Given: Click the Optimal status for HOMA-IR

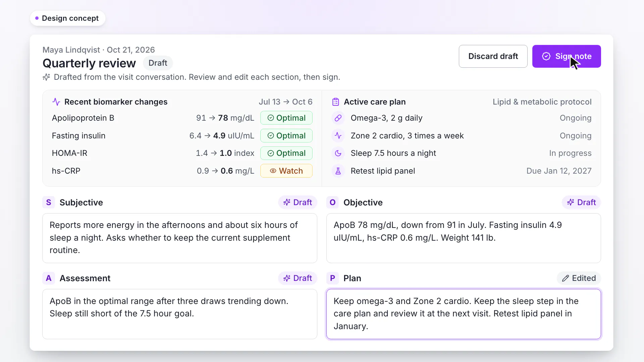Looking at the screenshot, I should click(x=286, y=153).
